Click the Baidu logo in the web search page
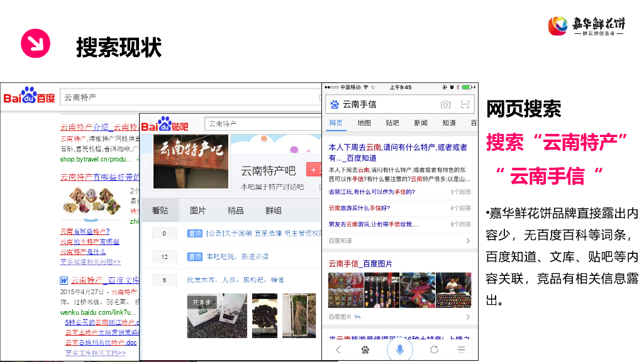Image resolution: width=644 pixels, height=362 pixels. (29, 96)
